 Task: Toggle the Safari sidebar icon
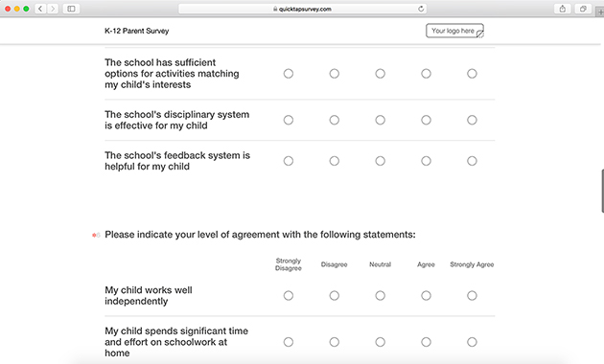point(71,9)
